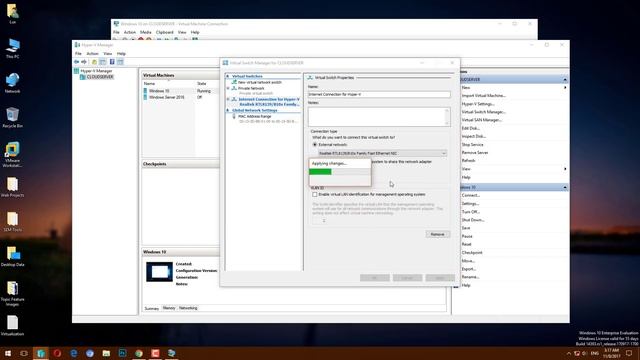
Task: Select New virtual network switch entry
Action: [x=260, y=82]
